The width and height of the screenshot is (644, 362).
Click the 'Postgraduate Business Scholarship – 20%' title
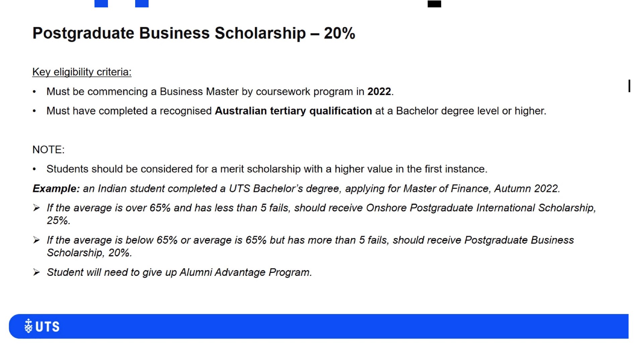pos(194,33)
